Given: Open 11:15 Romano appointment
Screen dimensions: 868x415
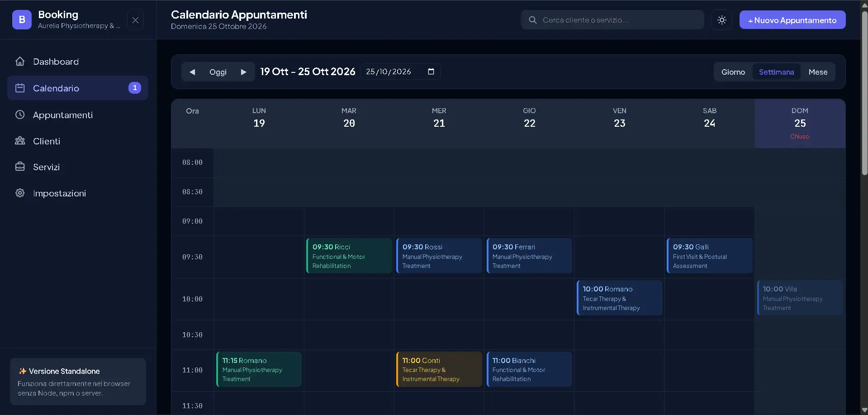Looking at the screenshot, I should pos(259,369).
